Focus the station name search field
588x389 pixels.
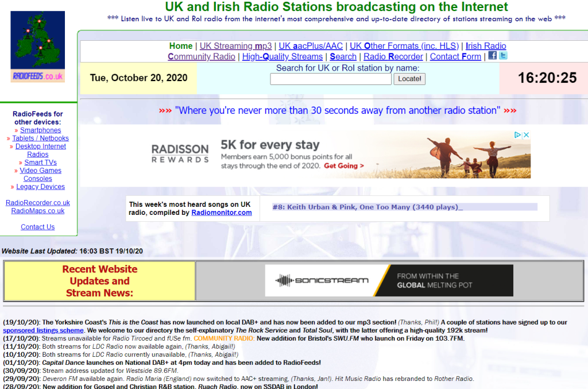pyautogui.click(x=330, y=79)
